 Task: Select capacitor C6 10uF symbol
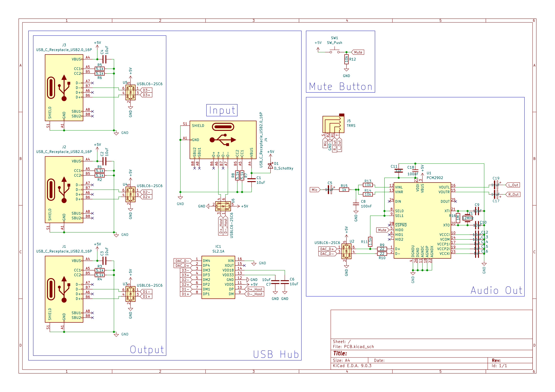(285, 282)
